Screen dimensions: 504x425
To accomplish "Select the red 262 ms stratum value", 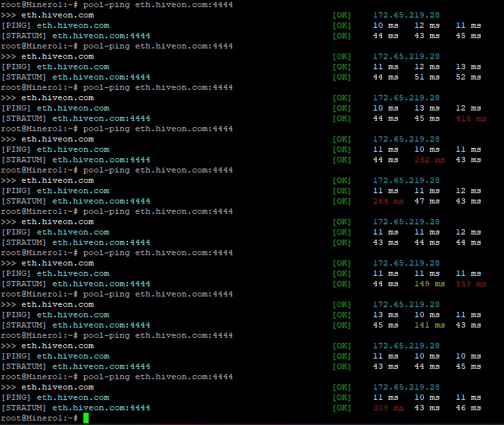I will 430,160.
